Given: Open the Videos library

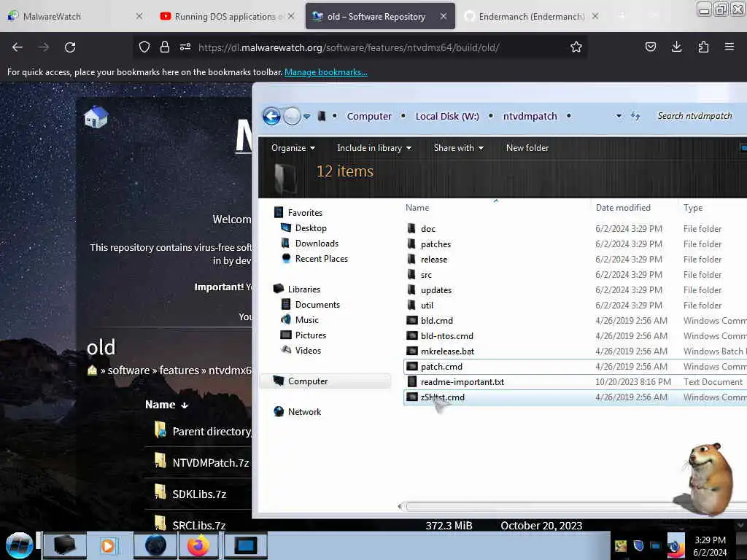Looking at the screenshot, I should (308, 351).
